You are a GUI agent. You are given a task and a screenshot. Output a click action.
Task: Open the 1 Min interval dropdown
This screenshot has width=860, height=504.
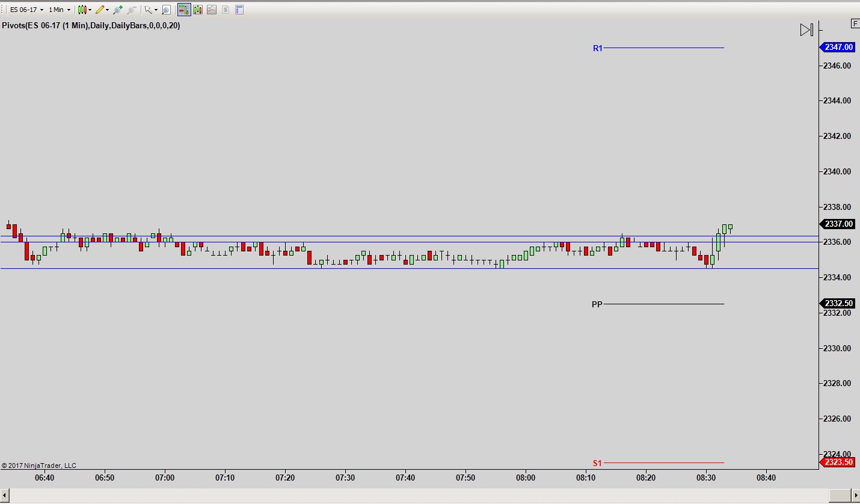click(x=60, y=10)
